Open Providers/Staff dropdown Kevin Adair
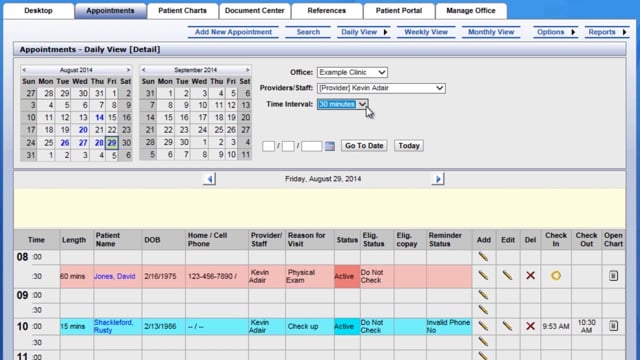Image resolution: width=640 pixels, height=360 pixels. point(381,88)
